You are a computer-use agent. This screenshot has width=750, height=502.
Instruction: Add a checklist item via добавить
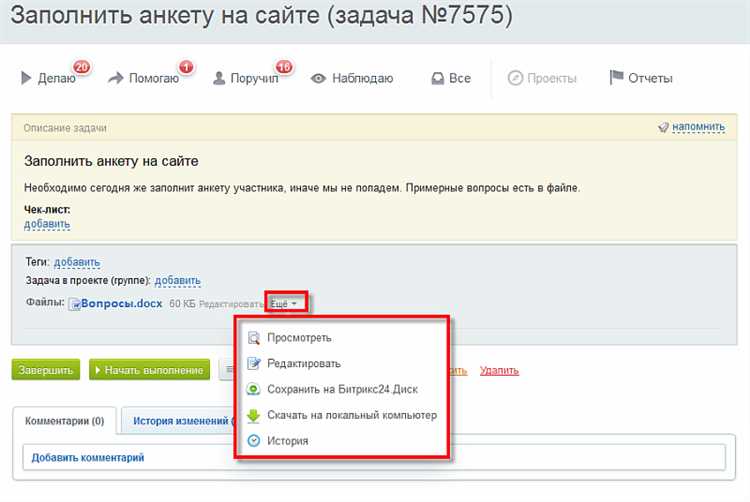pyautogui.click(x=47, y=224)
